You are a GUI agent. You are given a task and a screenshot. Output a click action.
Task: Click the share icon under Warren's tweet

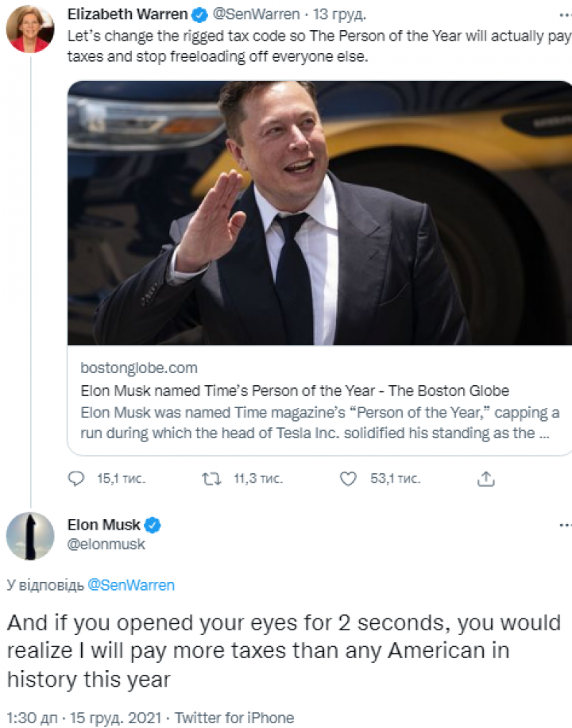tap(486, 479)
